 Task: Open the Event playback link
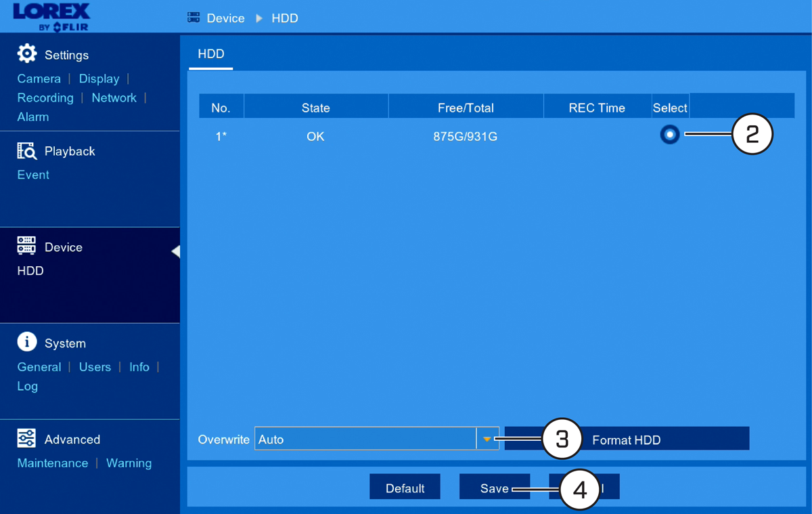[33, 175]
